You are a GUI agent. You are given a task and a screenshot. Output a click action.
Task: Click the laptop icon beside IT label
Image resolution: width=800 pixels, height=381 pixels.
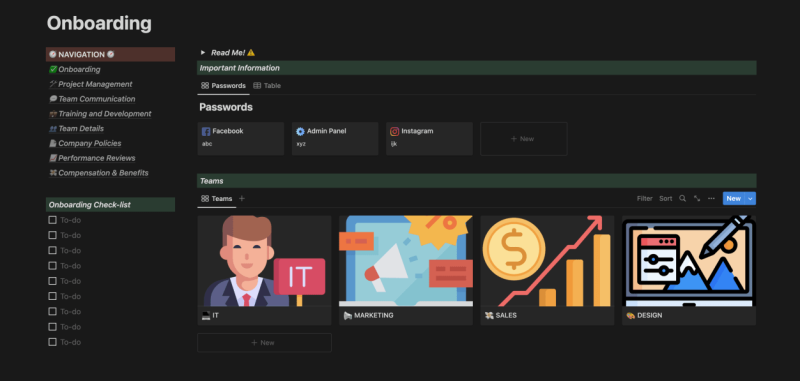click(x=206, y=316)
